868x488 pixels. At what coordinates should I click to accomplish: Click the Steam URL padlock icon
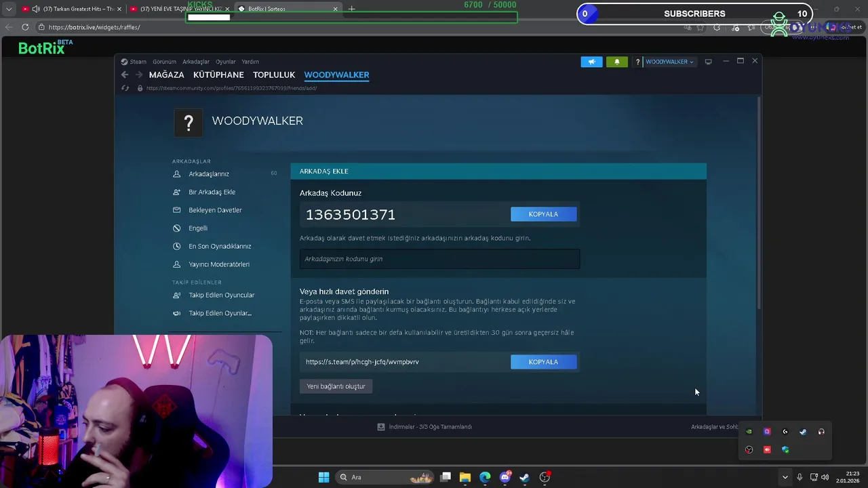coord(140,88)
